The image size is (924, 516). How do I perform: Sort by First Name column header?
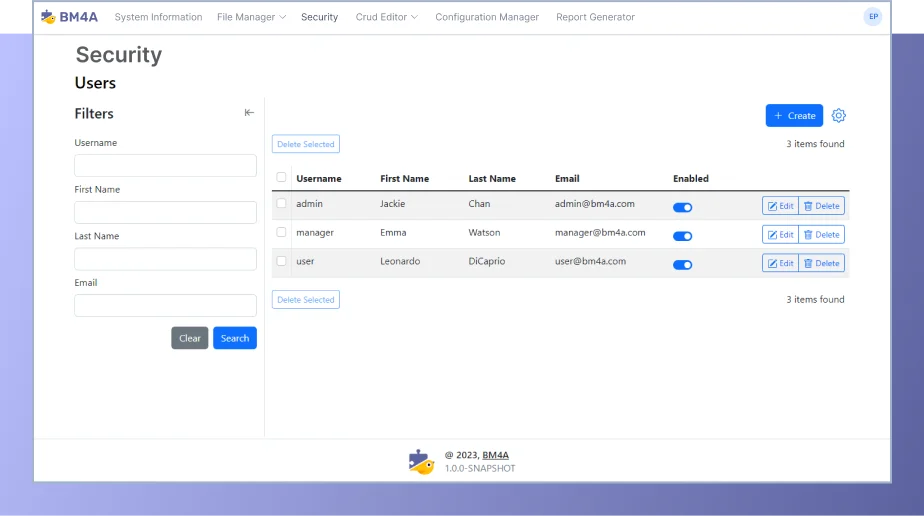pyautogui.click(x=404, y=178)
